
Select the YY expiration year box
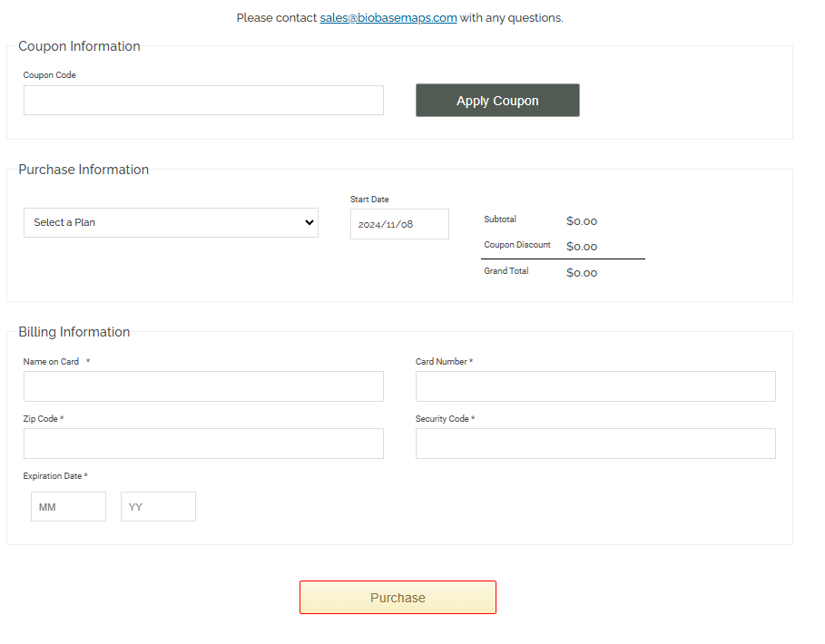coord(158,507)
